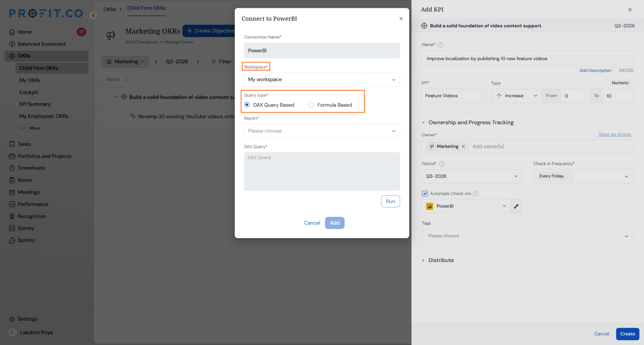
Task: Collapse the sidebar with chevron button
Action: (93, 15)
